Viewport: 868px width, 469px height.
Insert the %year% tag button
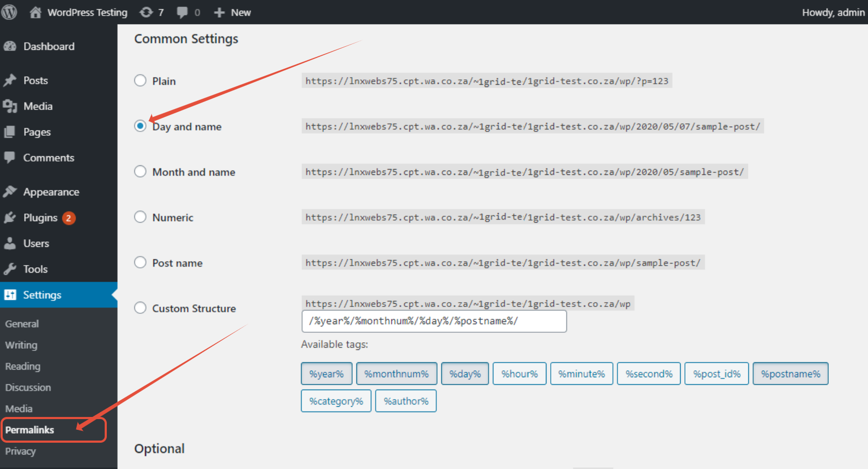coord(326,373)
